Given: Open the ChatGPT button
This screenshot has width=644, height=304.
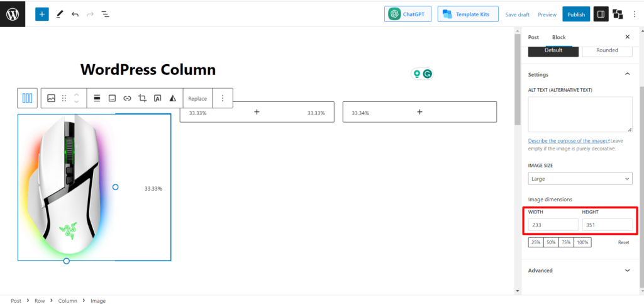Looking at the screenshot, I should pos(408,14).
